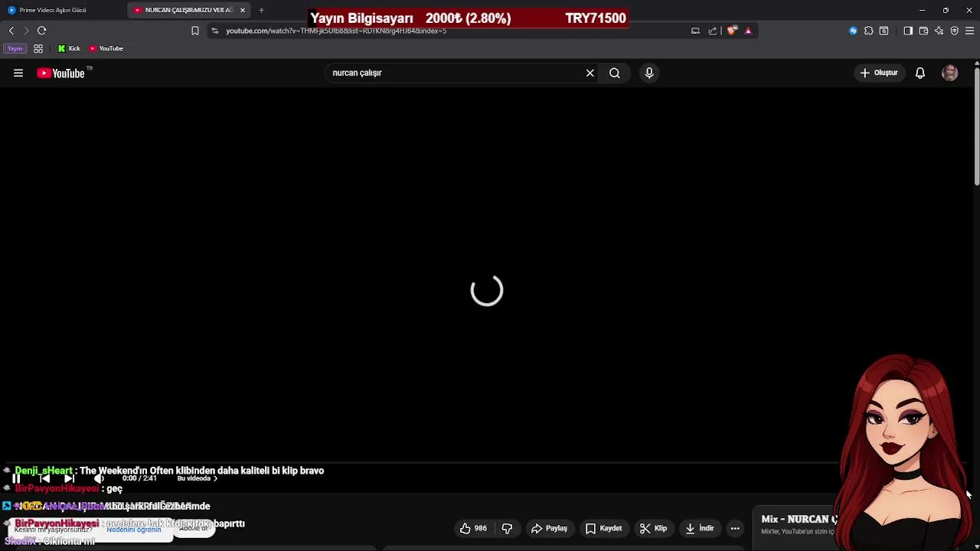This screenshot has width=980, height=551.
Task: Open a new browser tab
Action: coord(261,10)
